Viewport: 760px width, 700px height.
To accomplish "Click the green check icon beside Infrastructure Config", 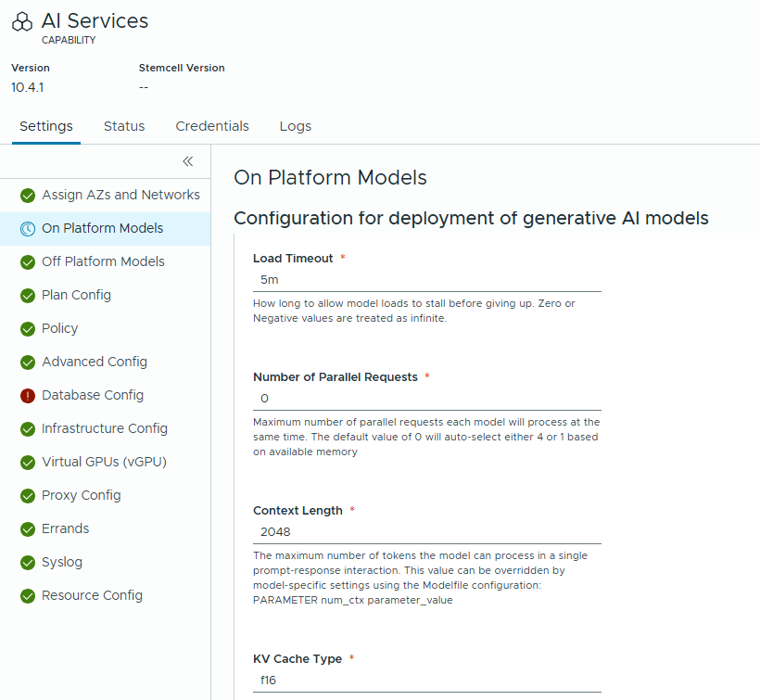I will pos(28,429).
